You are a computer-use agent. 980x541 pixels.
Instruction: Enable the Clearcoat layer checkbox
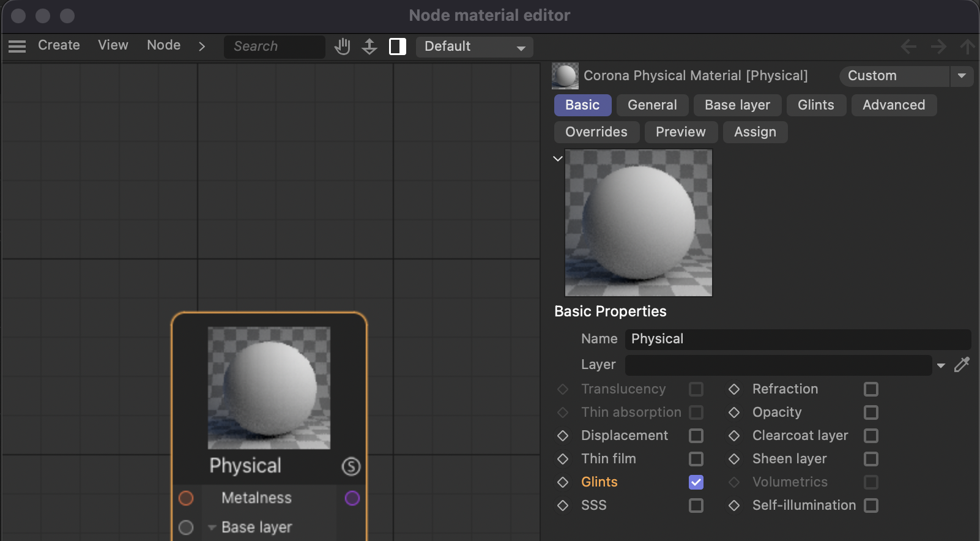coord(871,436)
